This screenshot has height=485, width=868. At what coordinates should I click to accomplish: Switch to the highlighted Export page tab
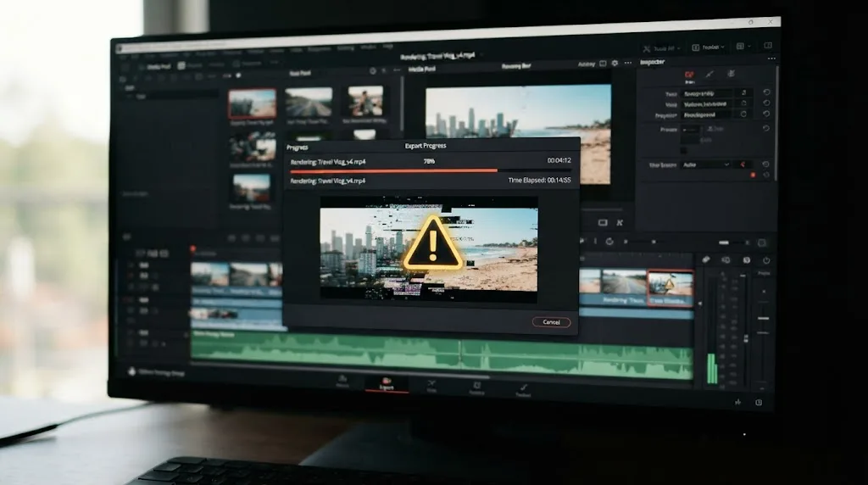pyautogui.click(x=387, y=384)
